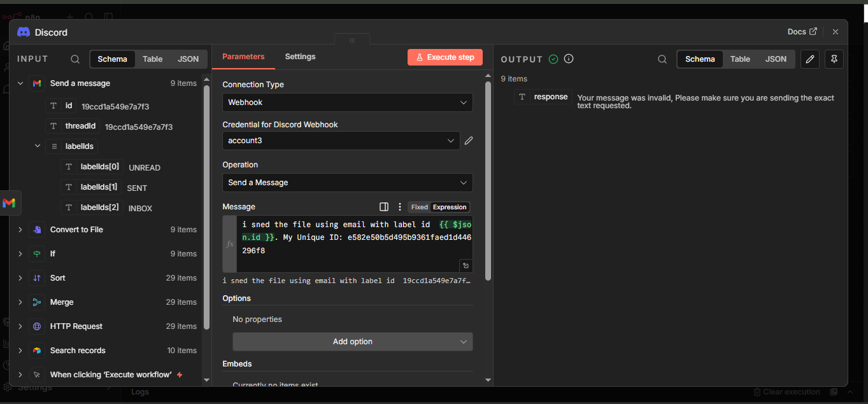Screen dimensions: 868x404
Task: Collapse the labelIds list
Action: (38, 146)
